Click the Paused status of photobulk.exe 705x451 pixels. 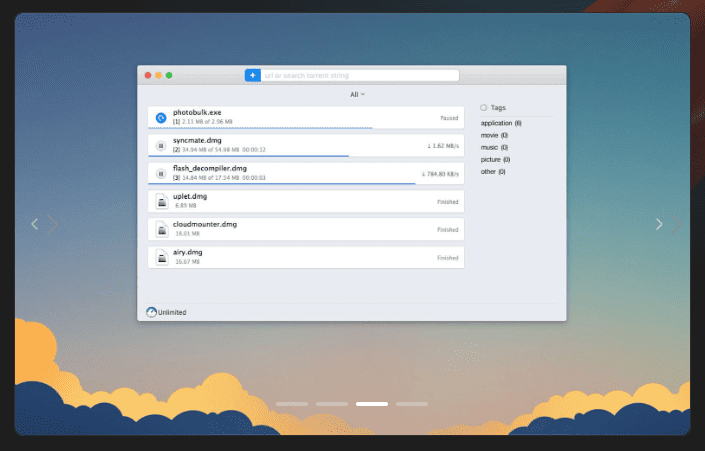(x=449, y=118)
